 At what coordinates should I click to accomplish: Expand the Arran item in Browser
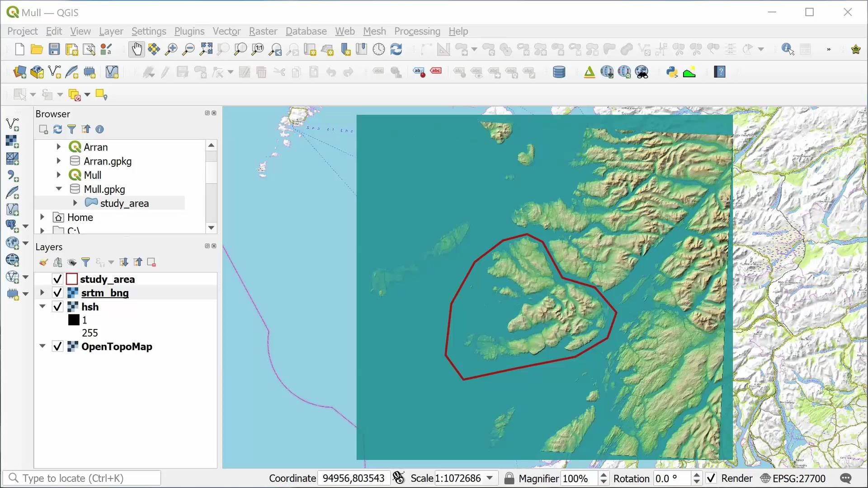tap(59, 147)
